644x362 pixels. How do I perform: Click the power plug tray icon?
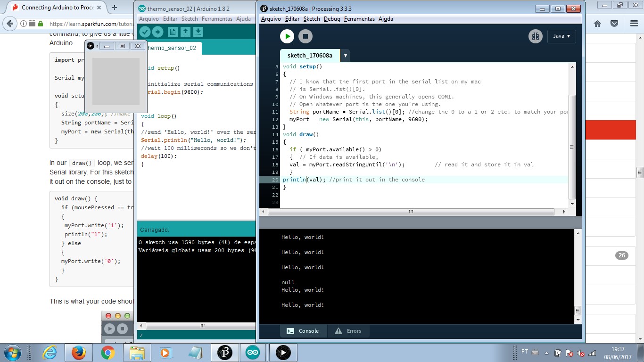coord(558,353)
